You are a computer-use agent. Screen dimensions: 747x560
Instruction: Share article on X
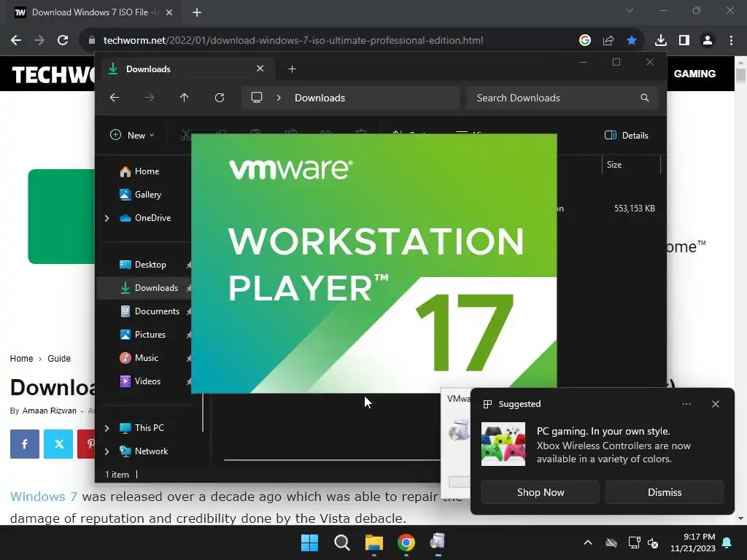[x=58, y=444]
